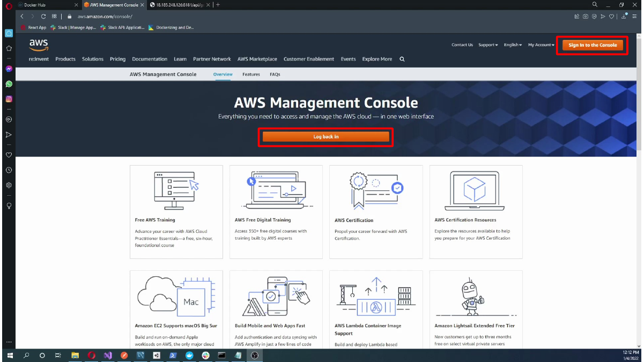
Task: Select the FAQs tab
Action: pos(275,75)
